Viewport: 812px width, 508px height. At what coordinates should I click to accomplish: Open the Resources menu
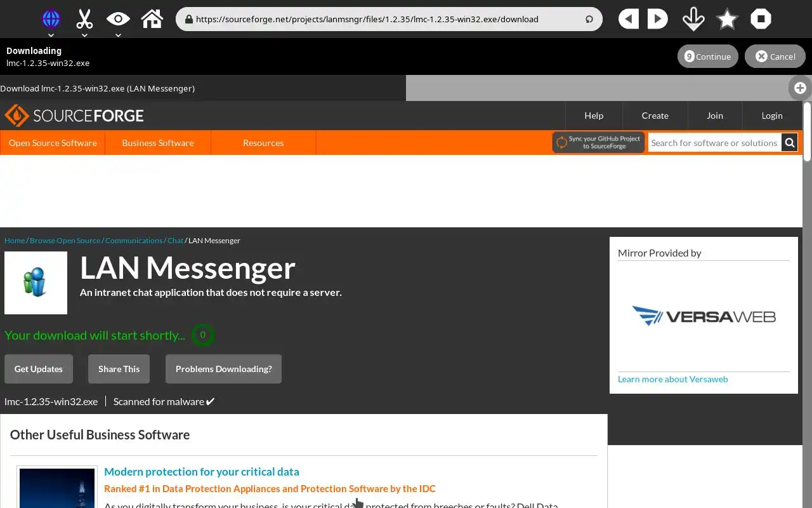(x=263, y=143)
